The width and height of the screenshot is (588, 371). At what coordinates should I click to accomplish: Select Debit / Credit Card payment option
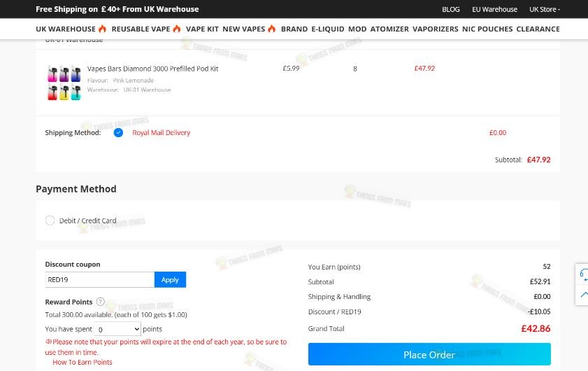pos(50,220)
